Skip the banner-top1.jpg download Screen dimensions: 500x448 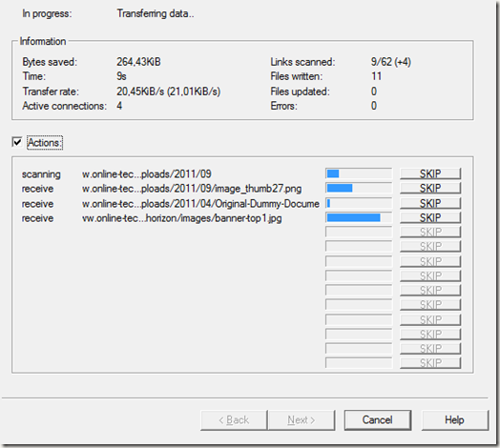click(430, 217)
